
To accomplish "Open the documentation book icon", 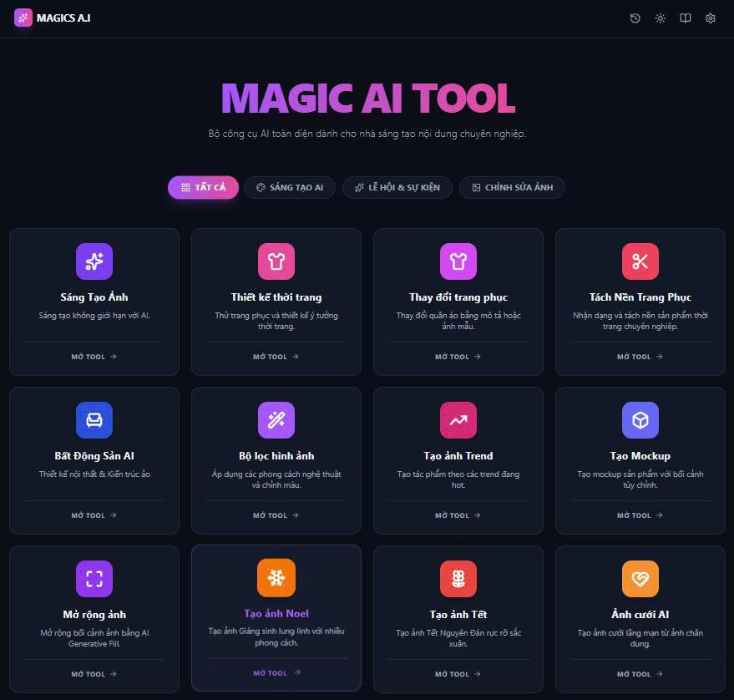I will coord(685,18).
